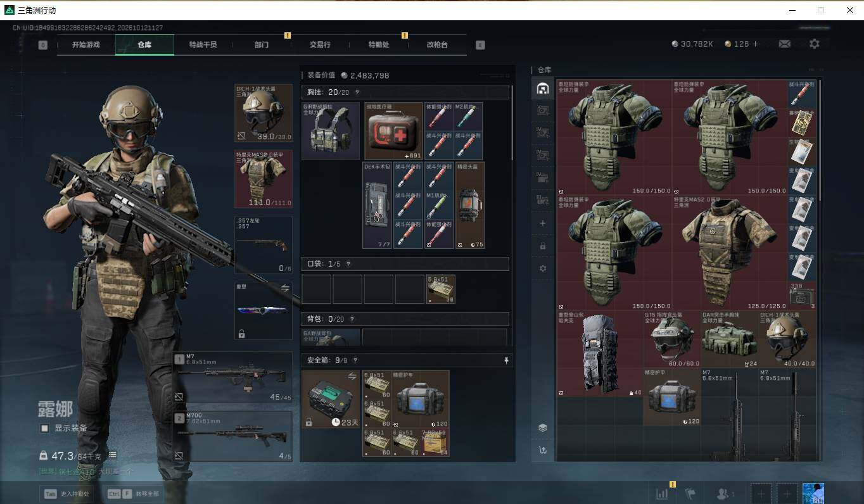The height and width of the screenshot is (504, 864).
Task: Open the warehouse sidebar gear settings
Action: (543, 268)
